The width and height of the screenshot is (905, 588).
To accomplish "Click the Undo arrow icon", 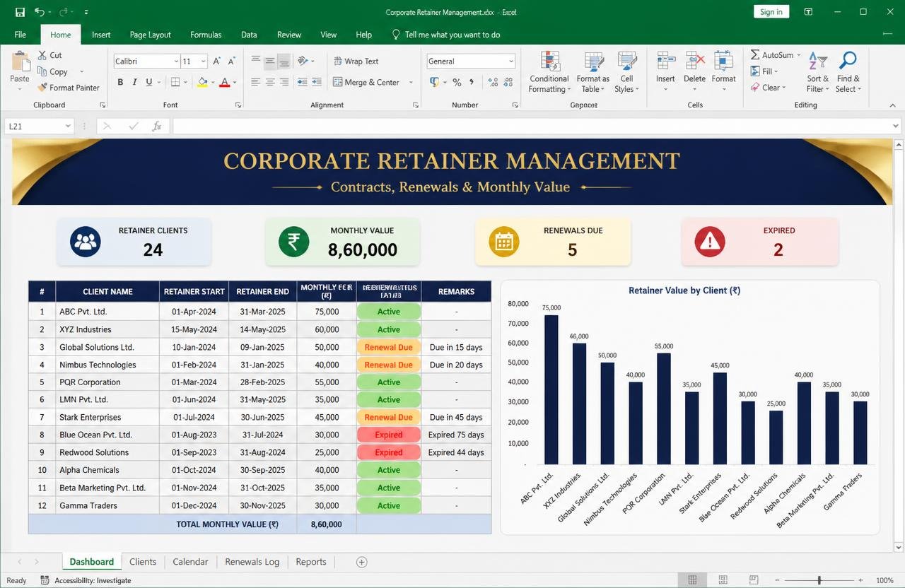I will 40,12.
